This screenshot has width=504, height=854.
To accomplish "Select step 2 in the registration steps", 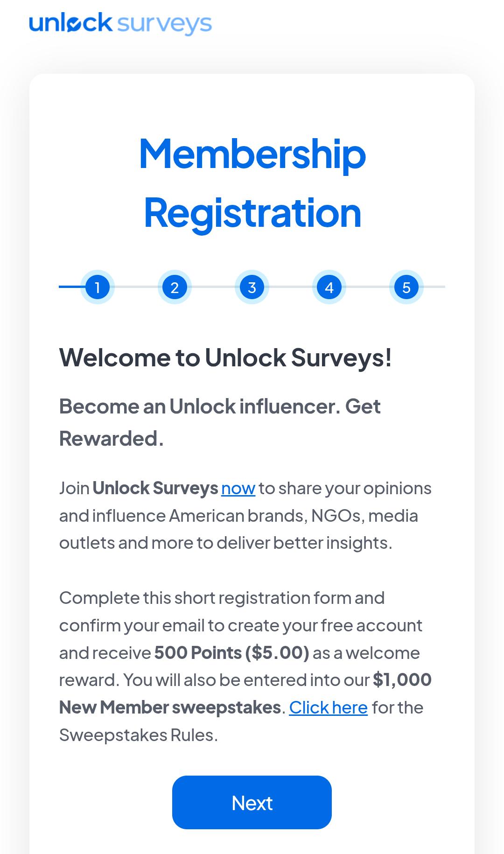I will click(x=175, y=287).
